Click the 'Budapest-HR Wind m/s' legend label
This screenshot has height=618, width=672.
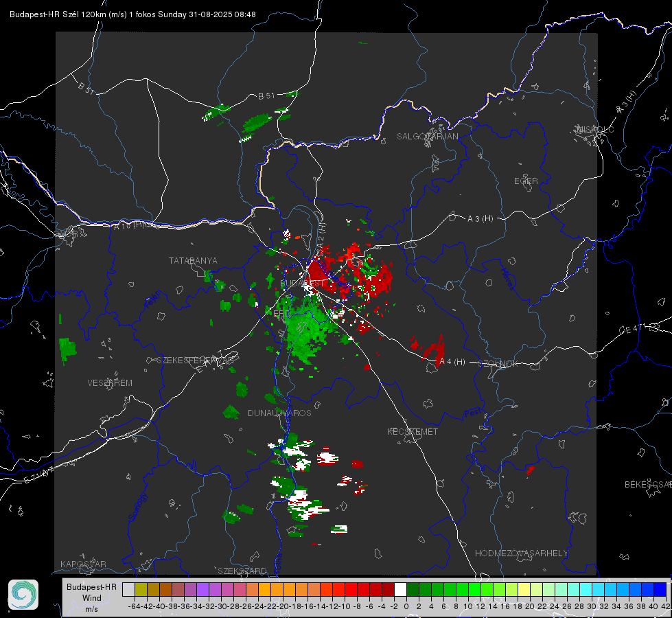(91, 598)
